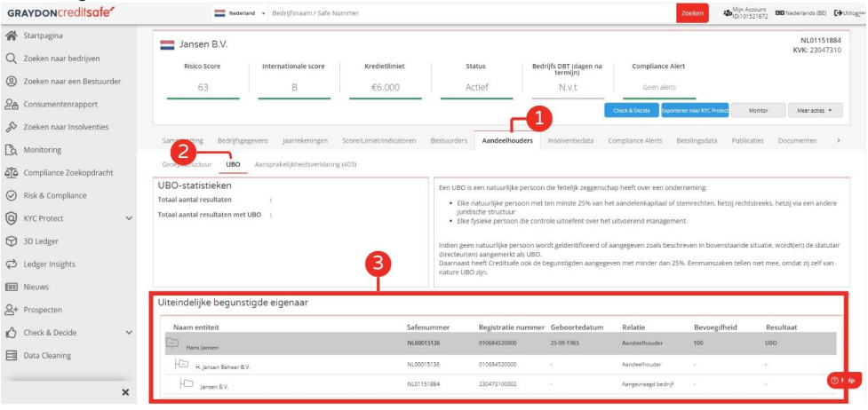Show more tabs with the right chevron
Screen dimensions: 868x410
839,140
